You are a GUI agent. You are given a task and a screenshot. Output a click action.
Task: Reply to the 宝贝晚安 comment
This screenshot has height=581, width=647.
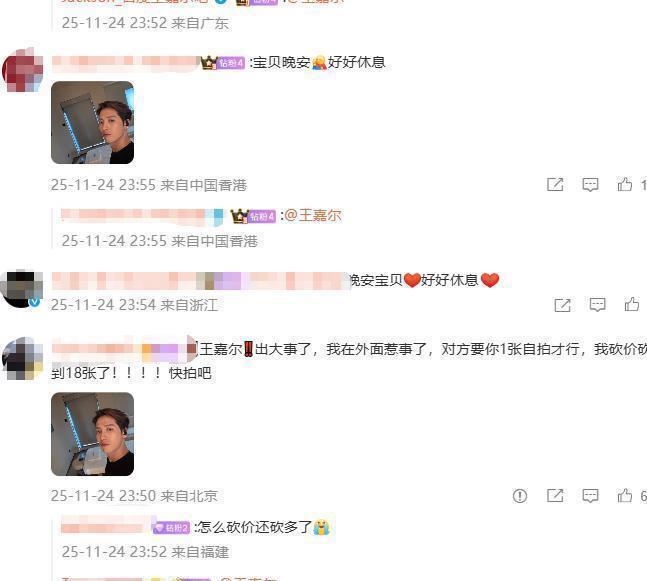[x=590, y=184]
